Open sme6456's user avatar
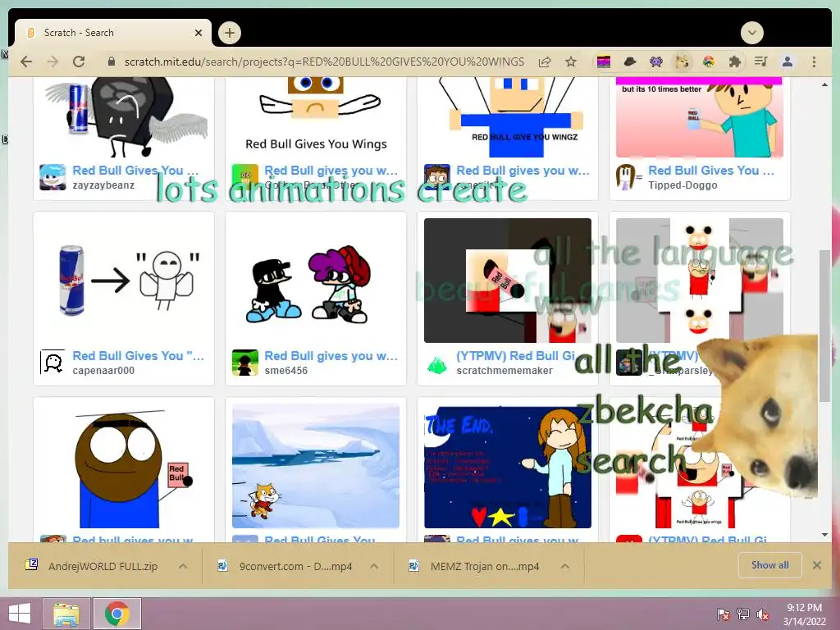840x630 pixels. pyautogui.click(x=244, y=363)
